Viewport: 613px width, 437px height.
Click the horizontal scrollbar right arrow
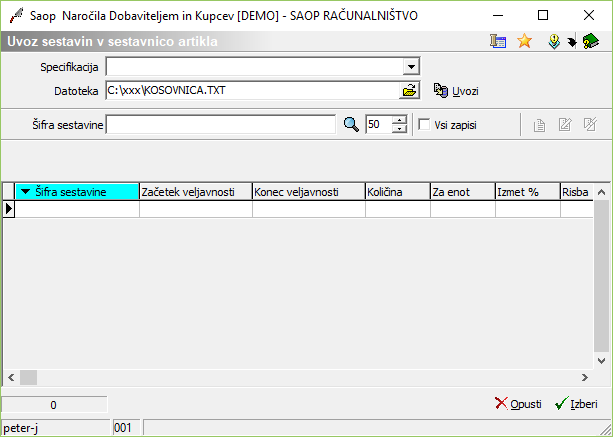[585, 378]
